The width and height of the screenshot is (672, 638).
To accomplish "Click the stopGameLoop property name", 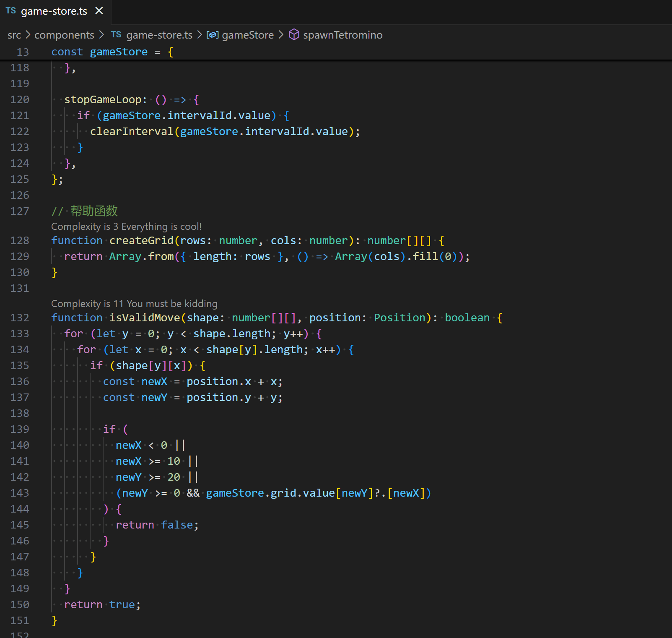I will click(103, 100).
